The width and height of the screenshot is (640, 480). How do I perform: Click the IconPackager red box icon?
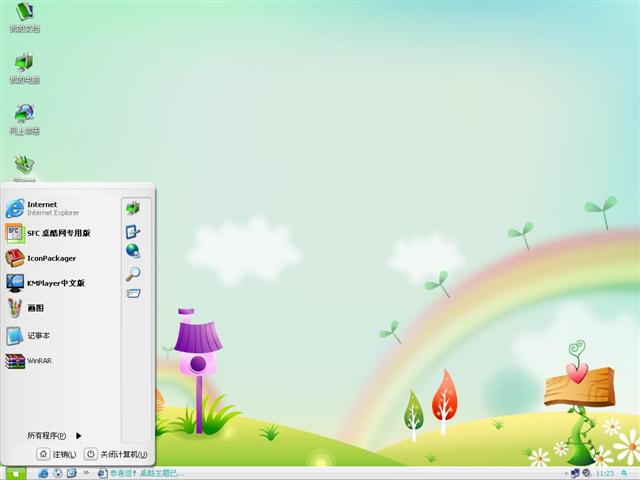pyautogui.click(x=15, y=258)
